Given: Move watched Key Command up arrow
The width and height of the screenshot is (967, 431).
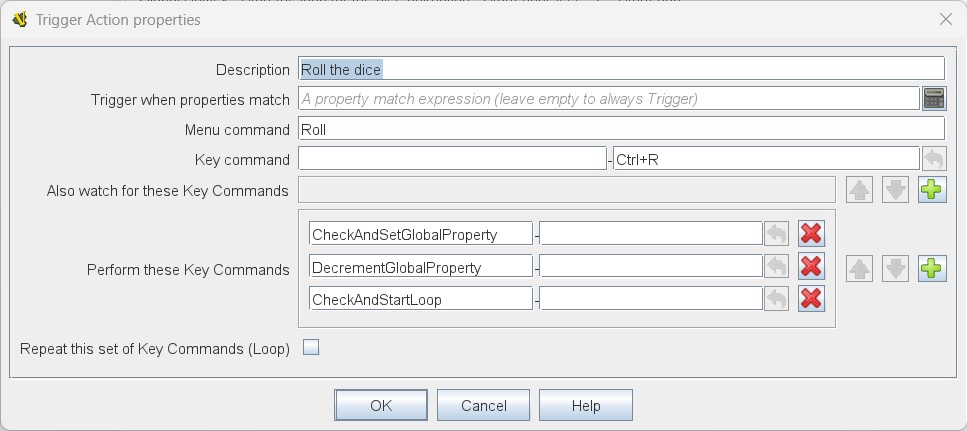Looking at the screenshot, I should click(x=860, y=190).
